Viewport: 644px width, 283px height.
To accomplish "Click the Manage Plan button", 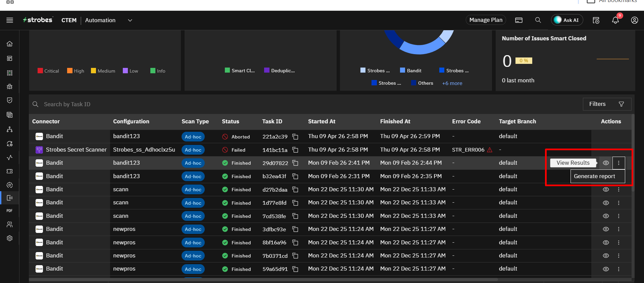I will click(486, 20).
